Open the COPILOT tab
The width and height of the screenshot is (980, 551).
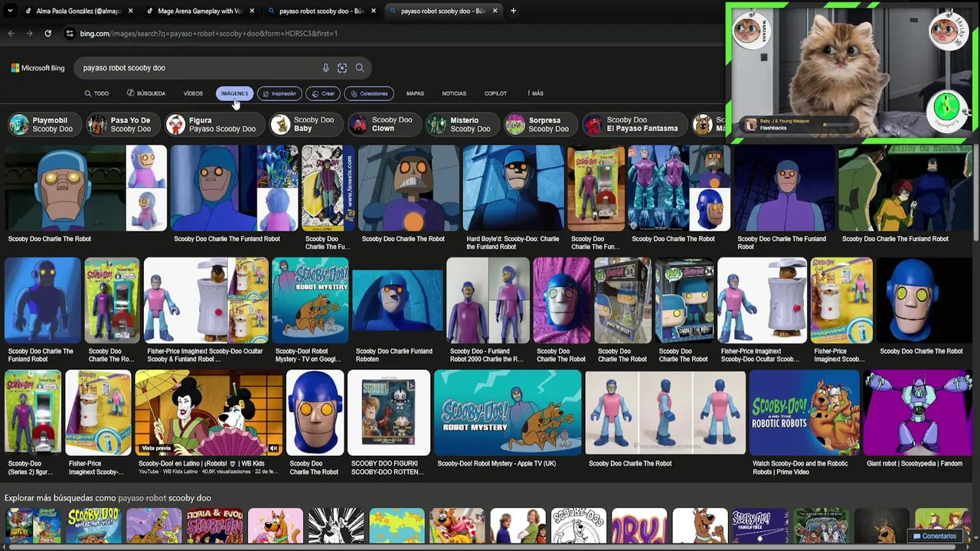click(495, 93)
